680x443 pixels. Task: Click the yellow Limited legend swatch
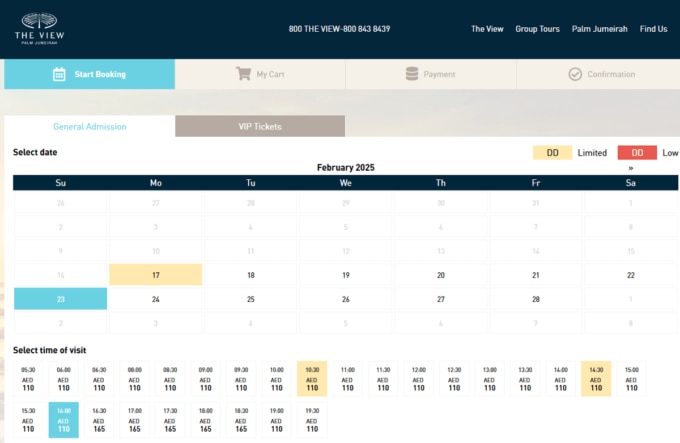coord(552,153)
